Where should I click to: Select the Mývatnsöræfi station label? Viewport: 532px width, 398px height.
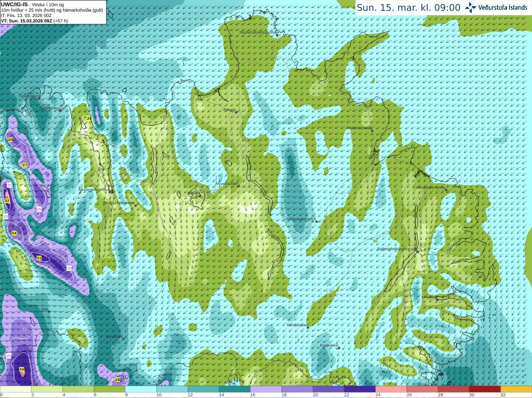[227, 184]
